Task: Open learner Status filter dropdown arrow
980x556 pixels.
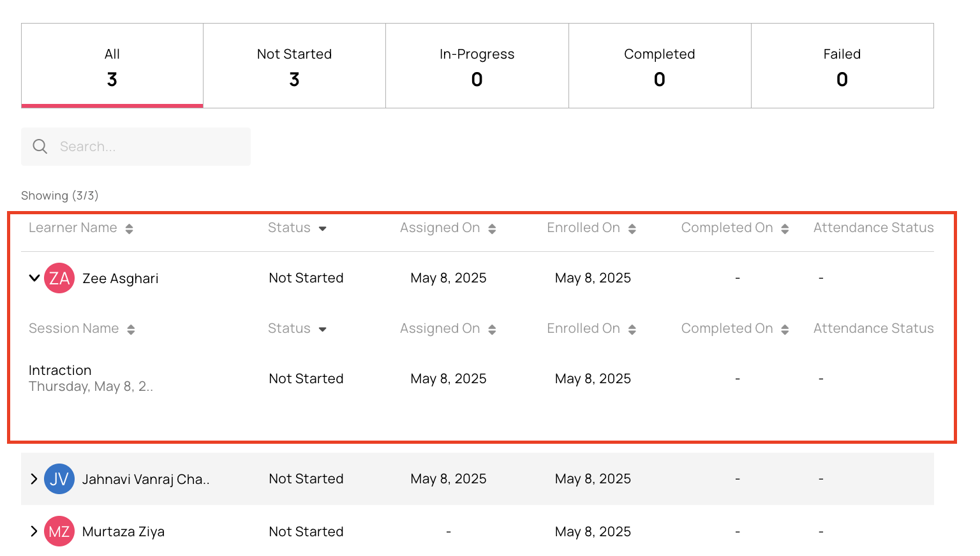Action: pos(323,229)
